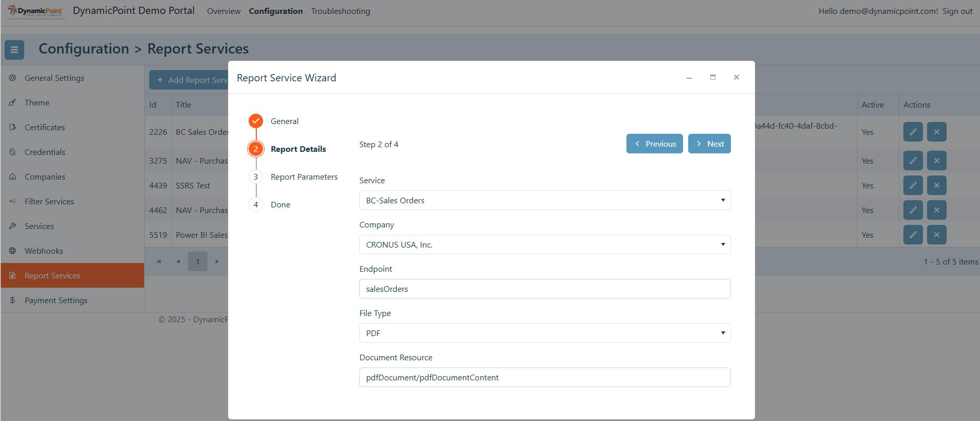Delete report service 2226 with X icon
Viewport: 980px width, 421px height.
(x=937, y=132)
